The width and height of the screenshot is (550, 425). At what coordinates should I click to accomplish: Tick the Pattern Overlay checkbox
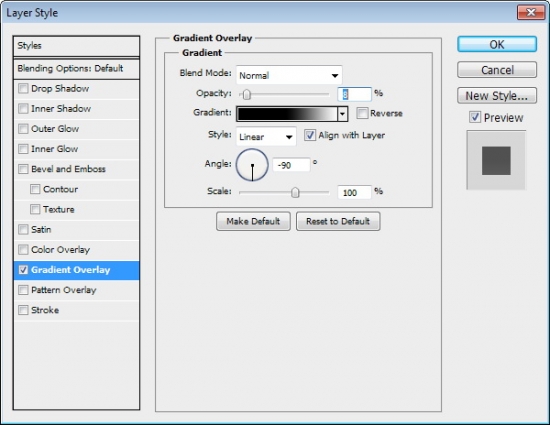click(23, 290)
